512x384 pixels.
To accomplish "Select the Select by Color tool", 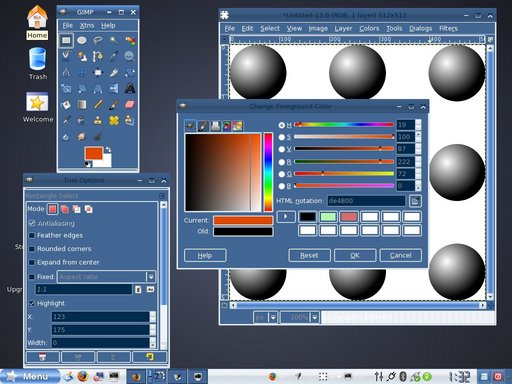I will (130, 41).
